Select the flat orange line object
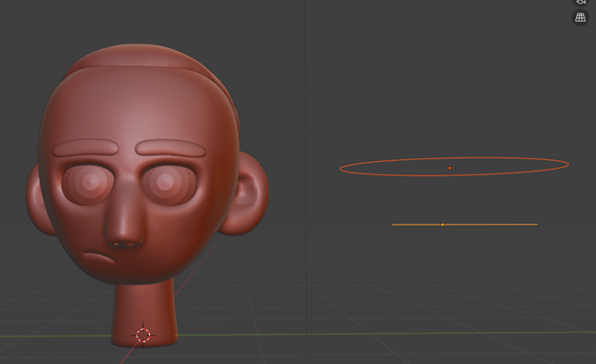 coord(465,225)
